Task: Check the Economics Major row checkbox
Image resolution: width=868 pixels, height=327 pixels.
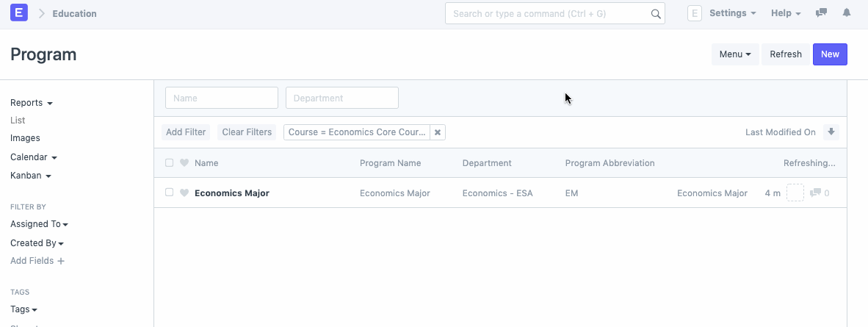Action: click(170, 193)
